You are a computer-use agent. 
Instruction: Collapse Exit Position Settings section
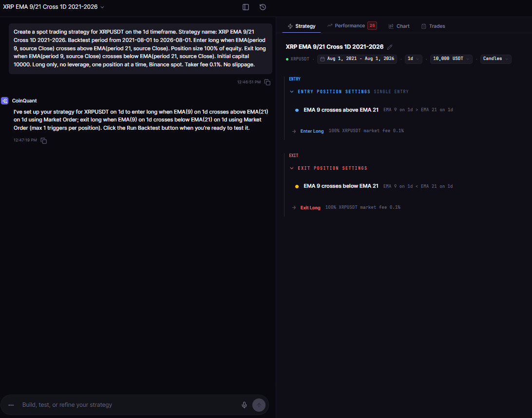pos(292,168)
